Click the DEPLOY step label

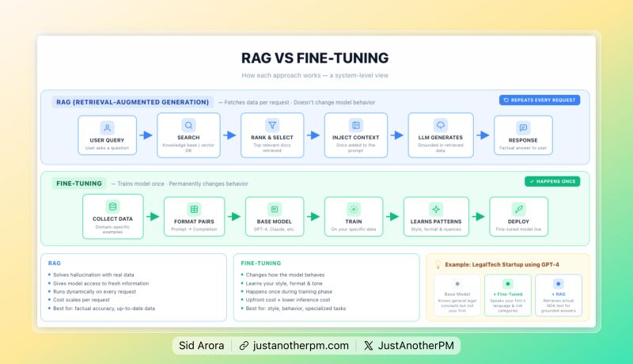tap(519, 222)
